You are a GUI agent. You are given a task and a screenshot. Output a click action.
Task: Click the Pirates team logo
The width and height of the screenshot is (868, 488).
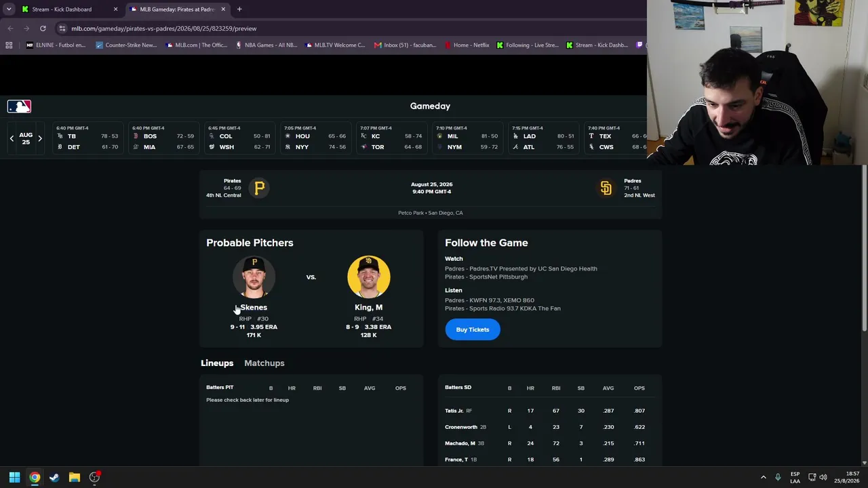(x=259, y=188)
